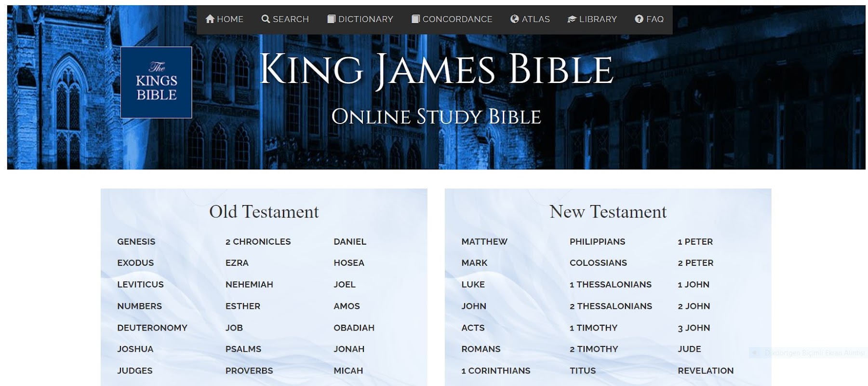868x386 pixels.
Task: Go to the book of Esther
Action: tap(243, 306)
